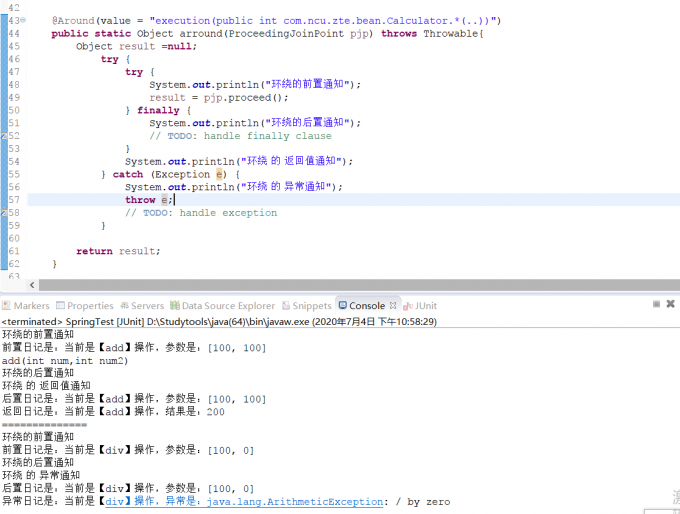Click line number 57 in the gutter

click(14, 200)
